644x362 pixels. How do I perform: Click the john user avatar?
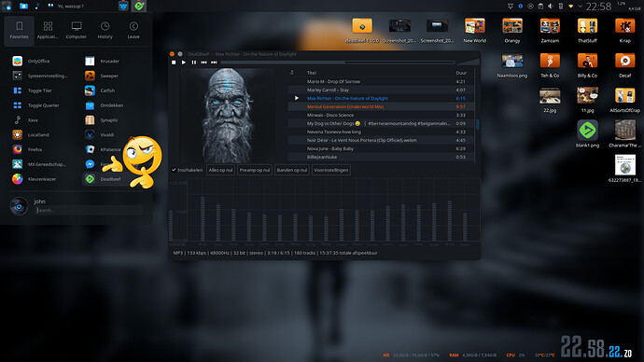click(x=19, y=206)
